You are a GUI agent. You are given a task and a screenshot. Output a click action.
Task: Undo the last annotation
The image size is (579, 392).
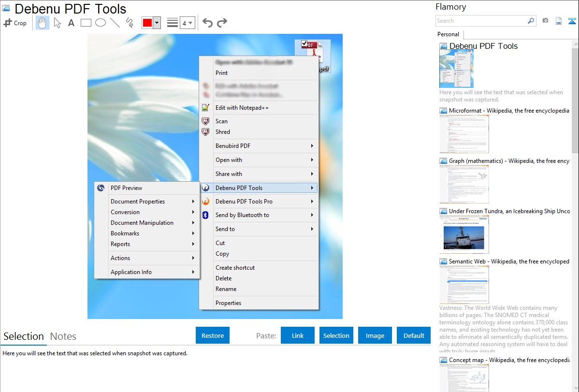(207, 23)
